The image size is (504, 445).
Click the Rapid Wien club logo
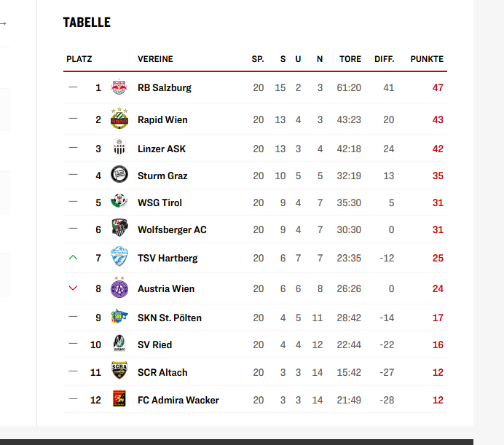(119, 119)
